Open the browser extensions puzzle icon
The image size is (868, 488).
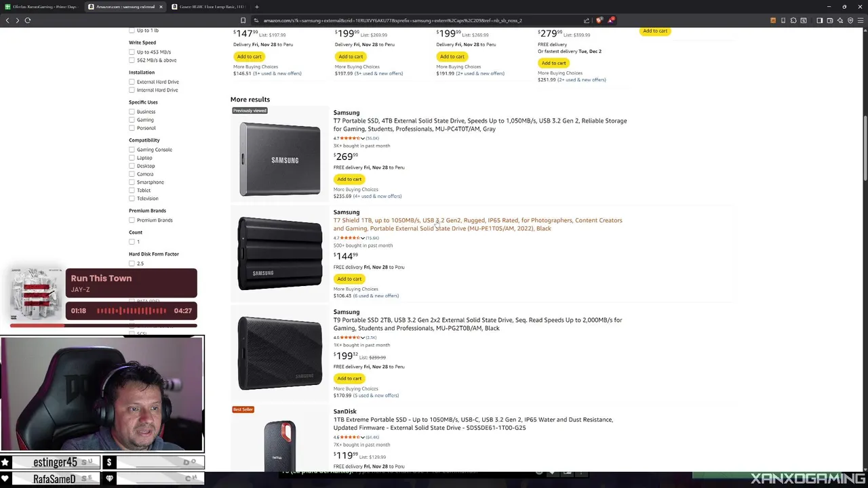(x=793, y=20)
